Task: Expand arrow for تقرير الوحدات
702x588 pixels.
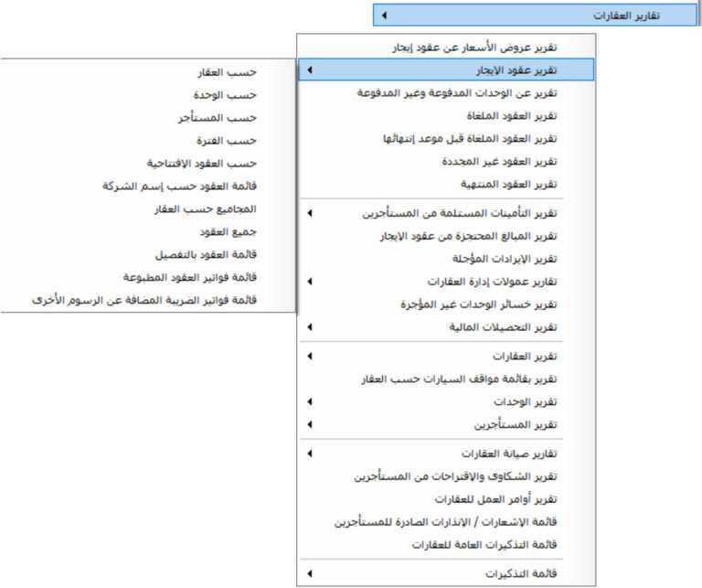Action: coord(310,402)
